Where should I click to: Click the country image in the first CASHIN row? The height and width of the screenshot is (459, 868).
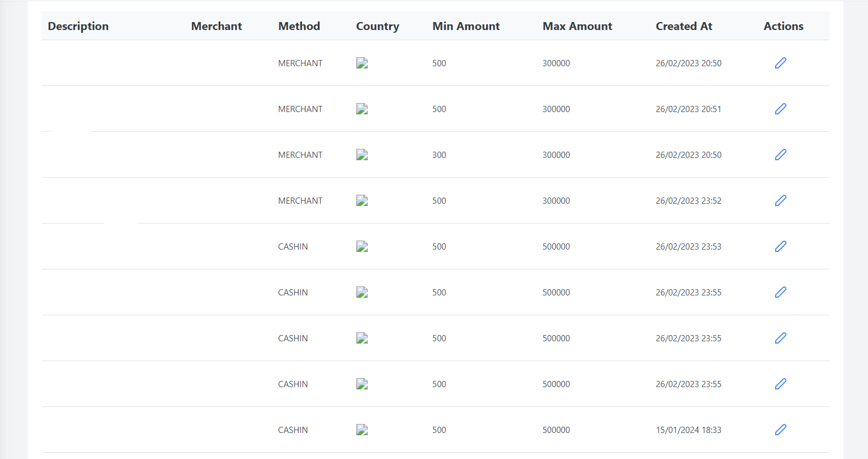coord(361,246)
